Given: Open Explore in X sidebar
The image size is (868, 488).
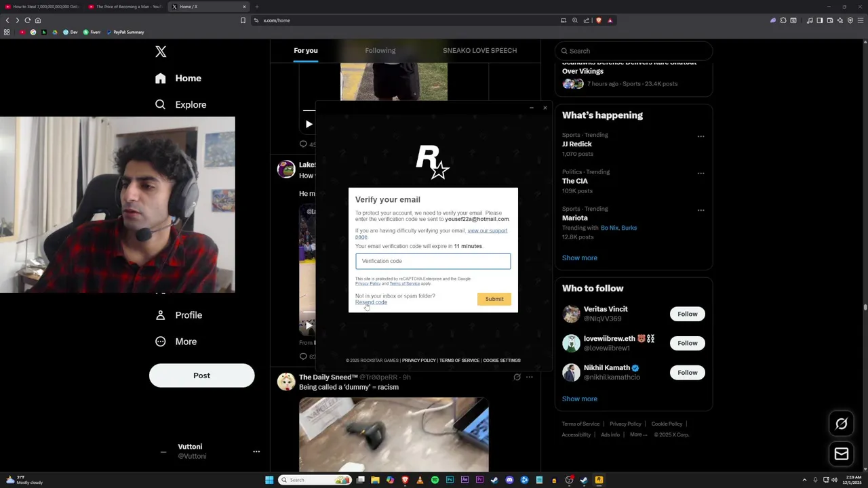Looking at the screenshot, I should coord(180,104).
